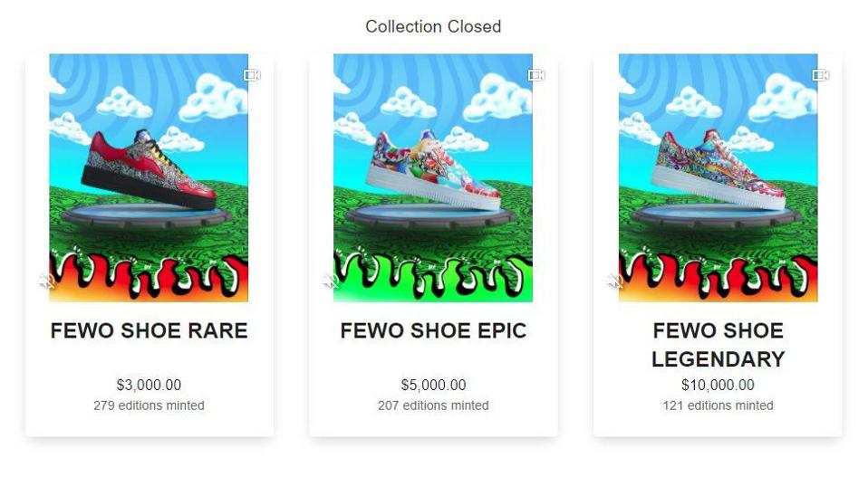Viewport: 868px width, 477px height.
Task: Click the FEWO SHOE RARE title
Action: click(x=149, y=330)
